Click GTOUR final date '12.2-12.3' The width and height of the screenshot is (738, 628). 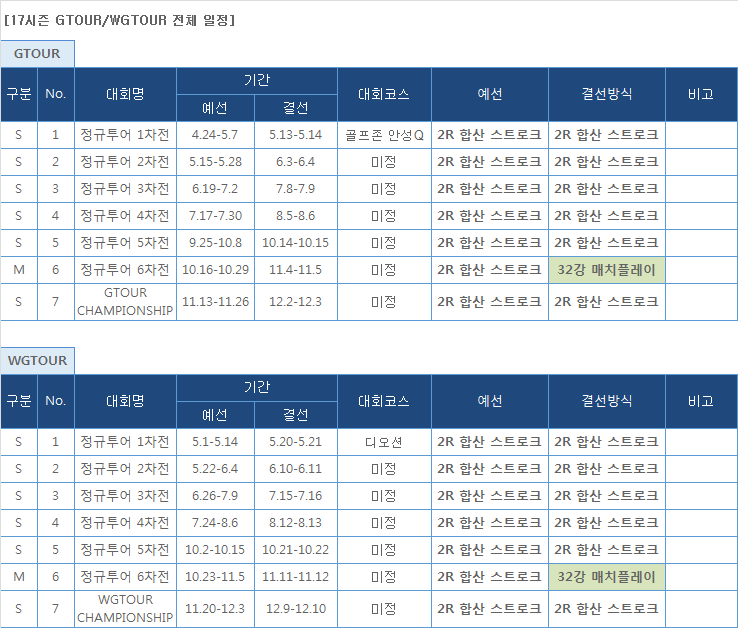[x=296, y=302]
